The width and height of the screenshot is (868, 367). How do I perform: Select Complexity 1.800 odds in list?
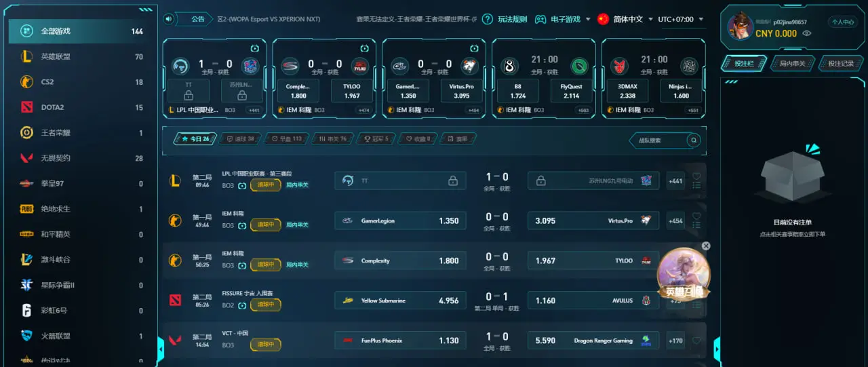coord(400,260)
